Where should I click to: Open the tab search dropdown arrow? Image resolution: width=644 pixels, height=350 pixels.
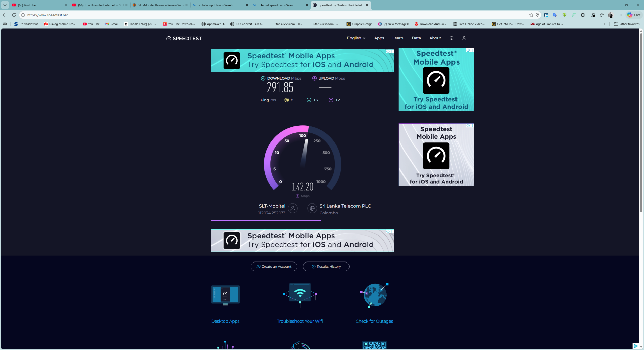(x=5, y=5)
